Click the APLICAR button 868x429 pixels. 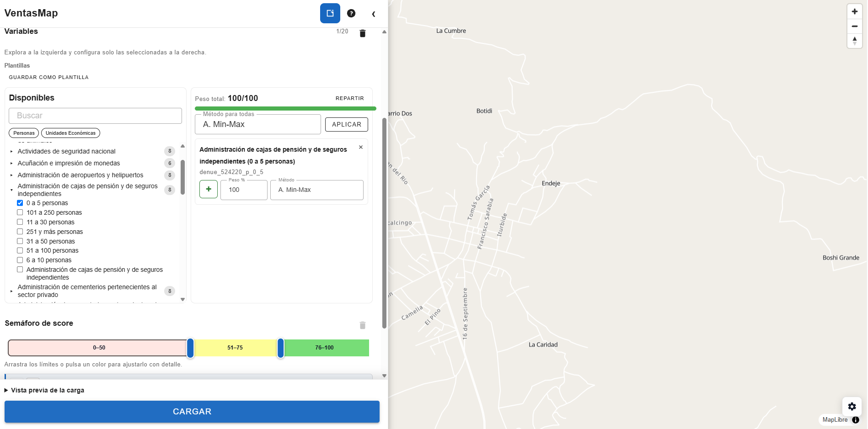[347, 124]
